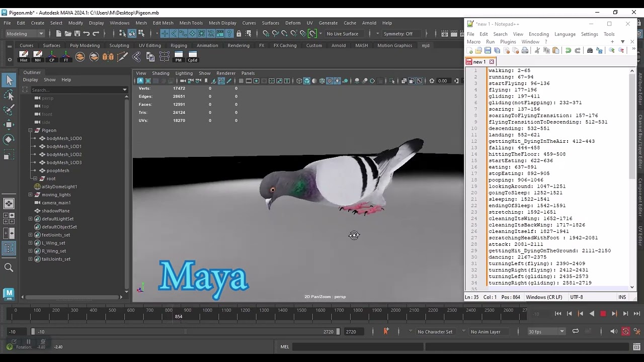Expand the feetJoints_set node in Outliner
The width and height of the screenshot is (644, 362).
coord(30,235)
